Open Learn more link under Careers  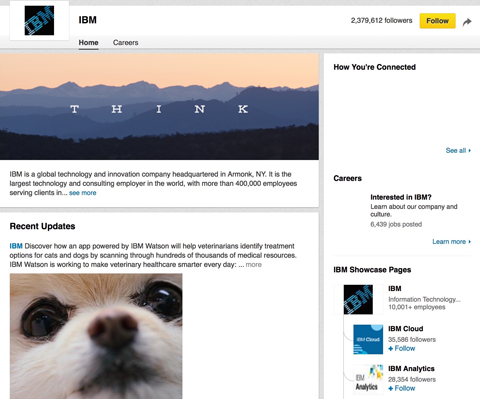[x=451, y=241]
